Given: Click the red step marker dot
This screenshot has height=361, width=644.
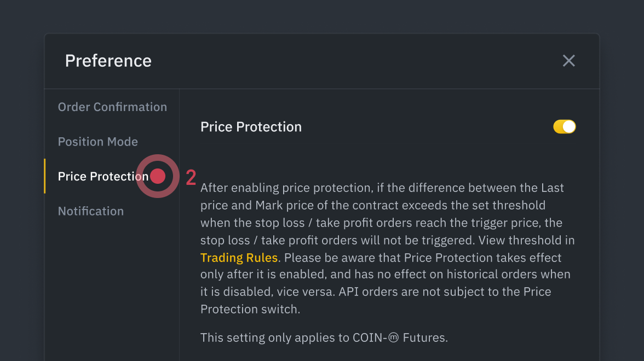Looking at the screenshot, I should pyautogui.click(x=158, y=176).
